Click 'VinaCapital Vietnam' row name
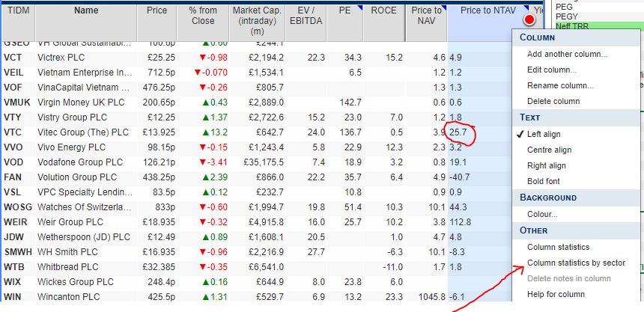 (84, 88)
